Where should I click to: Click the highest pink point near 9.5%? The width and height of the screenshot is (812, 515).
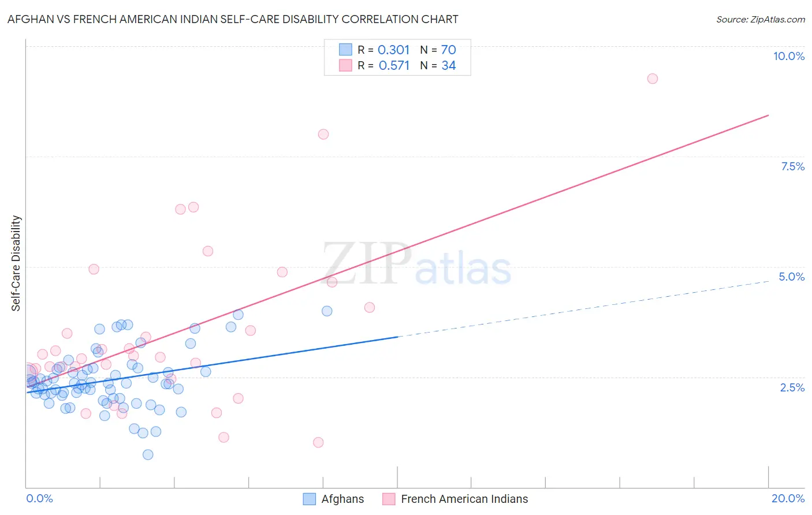click(653, 79)
